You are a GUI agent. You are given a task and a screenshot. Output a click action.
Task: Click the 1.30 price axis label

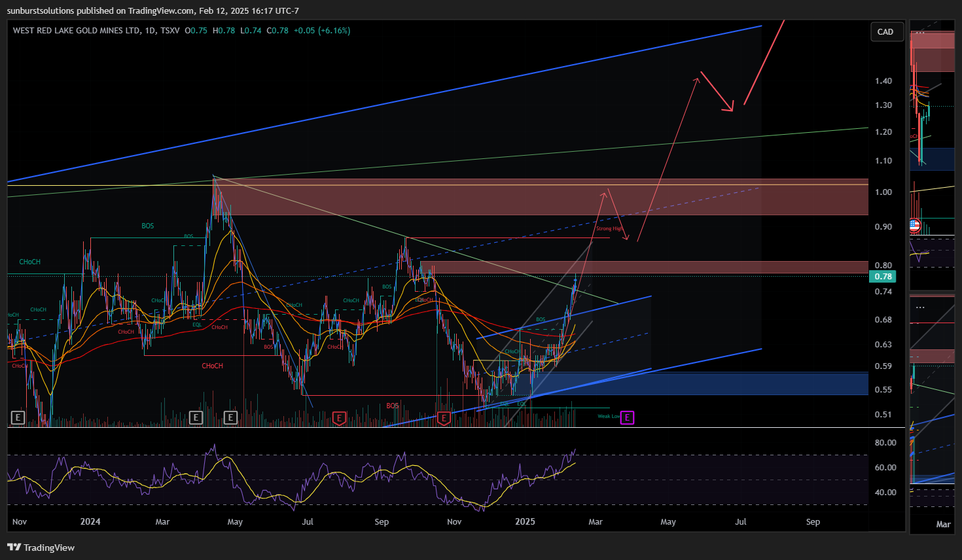click(x=883, y=105)
